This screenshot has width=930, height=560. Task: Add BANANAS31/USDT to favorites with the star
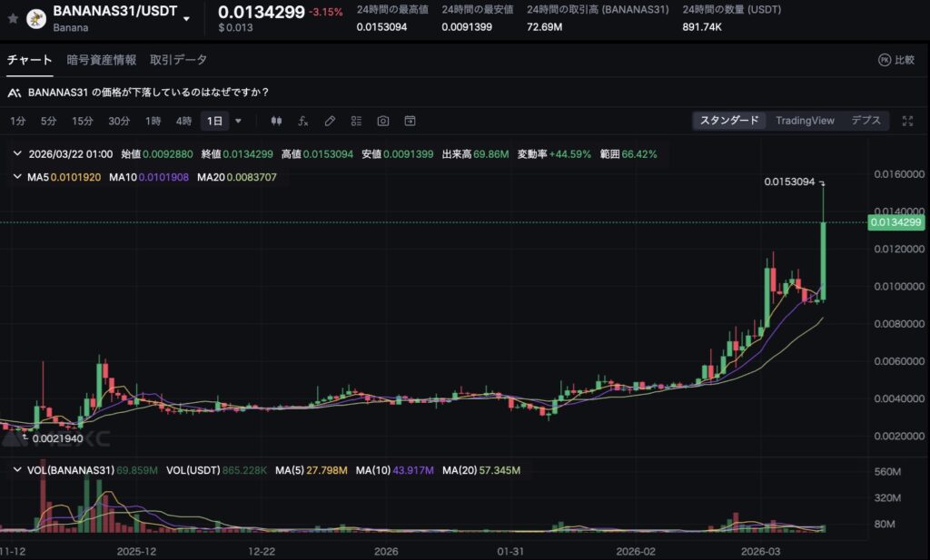12,17
